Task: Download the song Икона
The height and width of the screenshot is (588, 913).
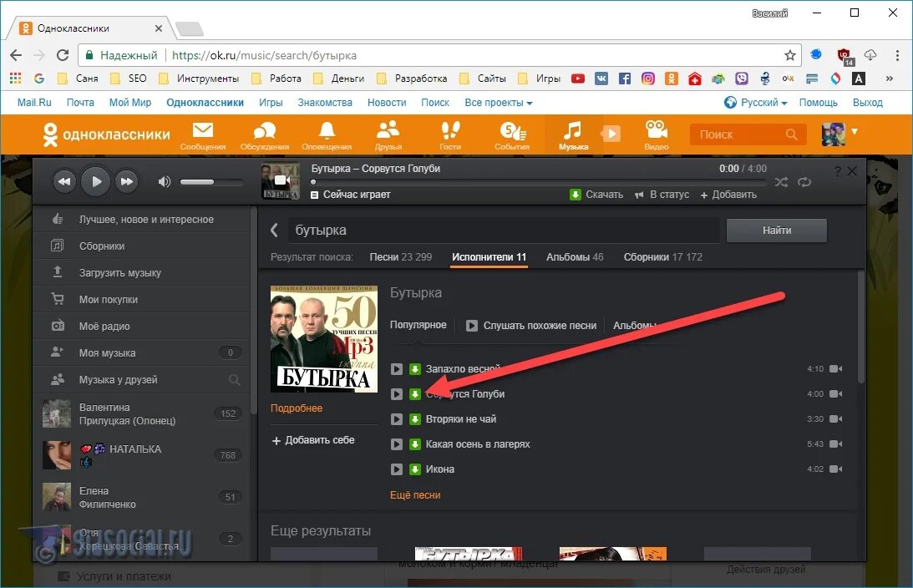Action: tap(414, 469)
